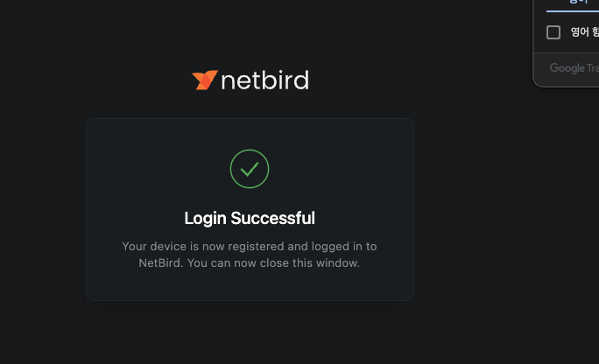Click 'Your device' at the message start
This screenshot has height=364, width=599.
(x=154, y=247)
